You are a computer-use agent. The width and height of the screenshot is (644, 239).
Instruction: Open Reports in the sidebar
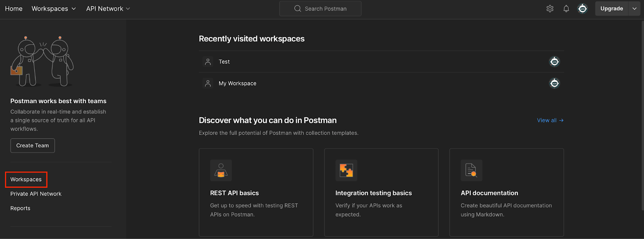(x=20, y=208)
